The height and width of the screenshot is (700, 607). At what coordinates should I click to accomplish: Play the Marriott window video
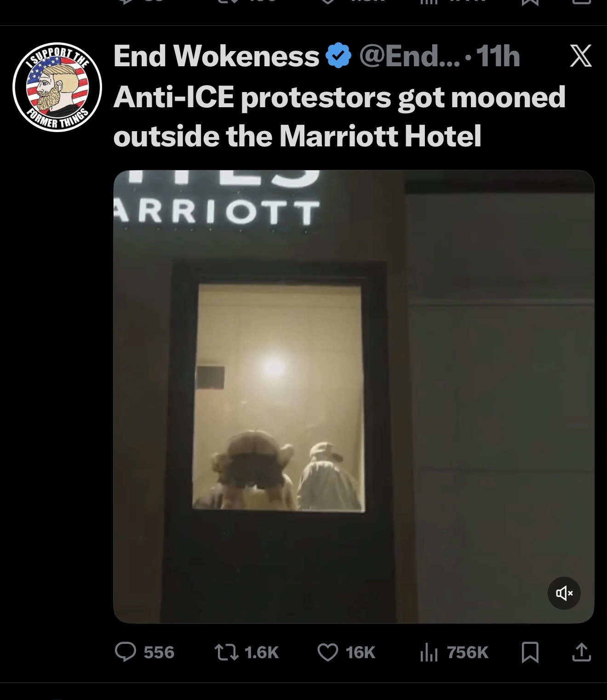point(354,397)
